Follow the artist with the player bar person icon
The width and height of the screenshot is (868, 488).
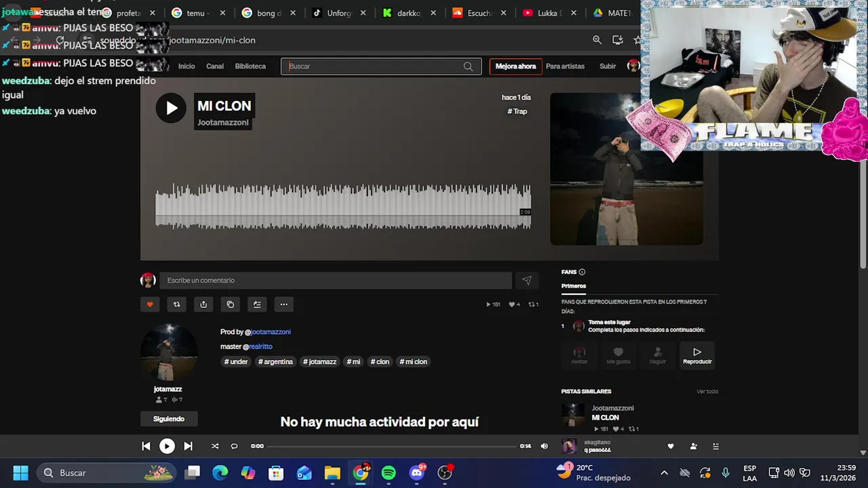[693, 446]
